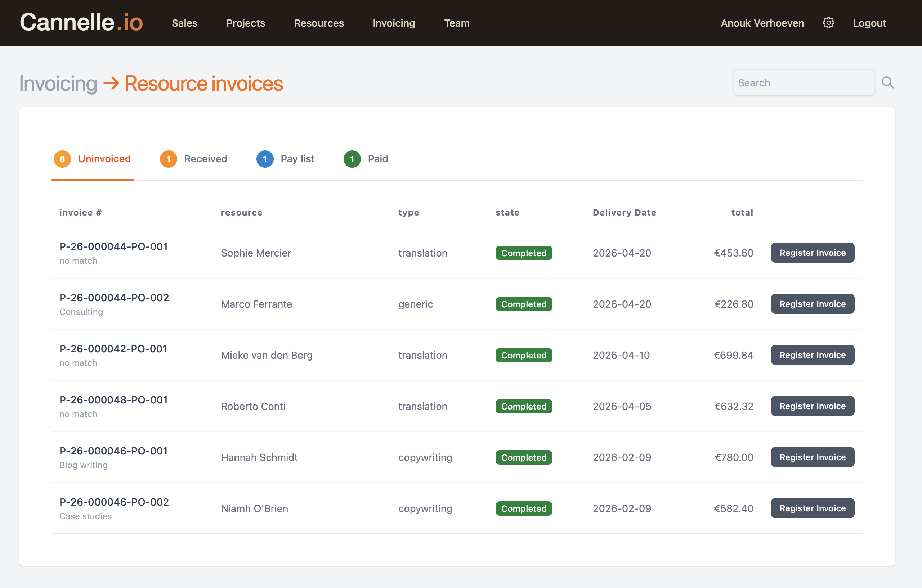The image size is (922, 588).
Task: Open invoice P-26-000048-PO-001
Action: coord(113,400)
